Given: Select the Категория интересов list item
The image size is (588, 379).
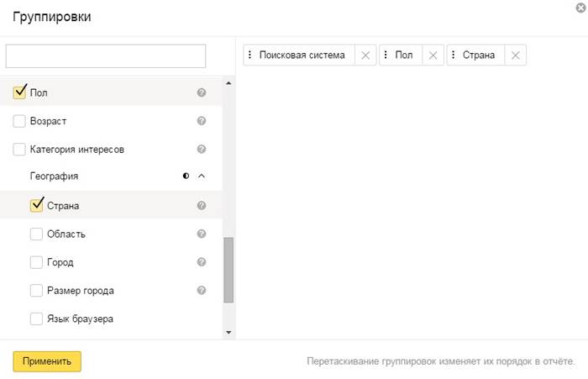Looking at the screenshot, I should pyautogui.click(x=77, y=150).
